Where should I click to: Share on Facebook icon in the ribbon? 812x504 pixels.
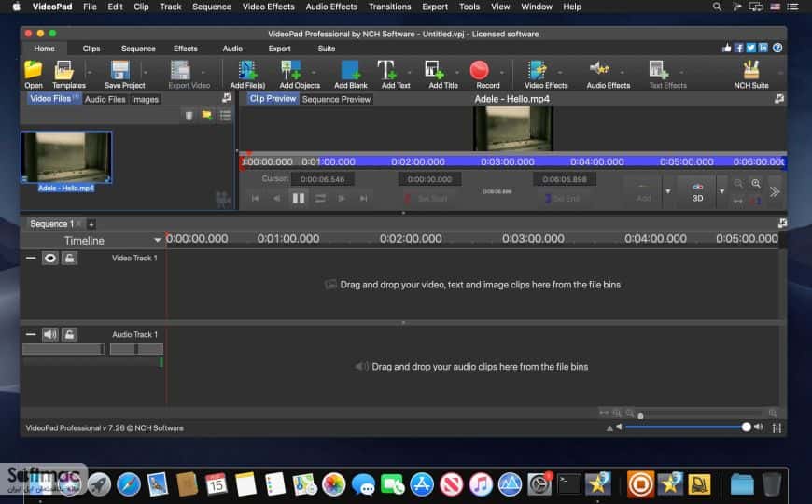[739, 48]
